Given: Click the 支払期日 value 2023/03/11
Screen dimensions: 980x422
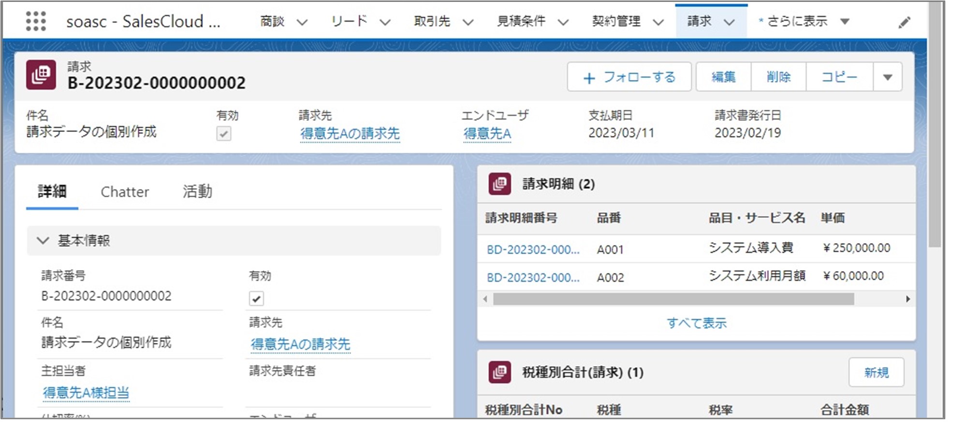Looking at the screenshot, I should click(x=621, y=133).
